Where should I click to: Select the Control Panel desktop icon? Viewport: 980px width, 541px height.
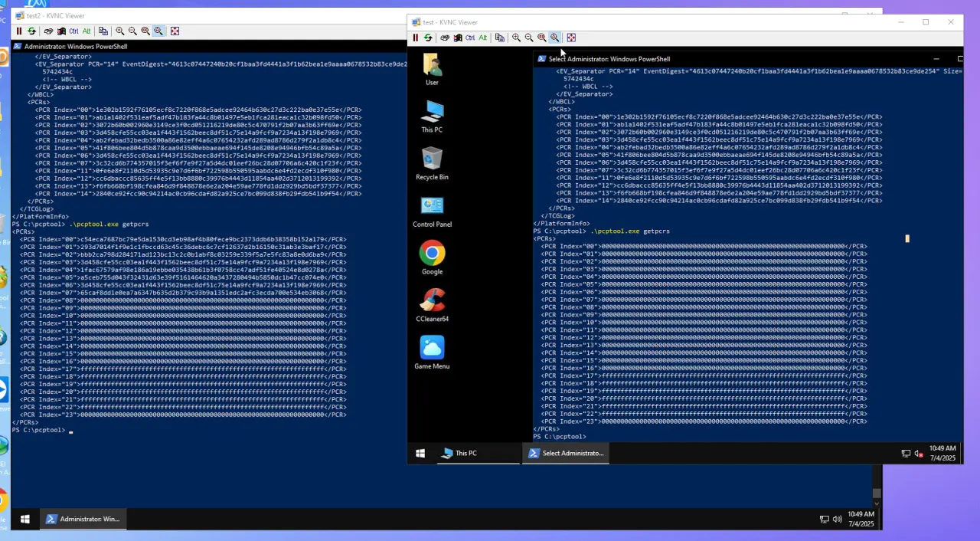click(432, 211)
